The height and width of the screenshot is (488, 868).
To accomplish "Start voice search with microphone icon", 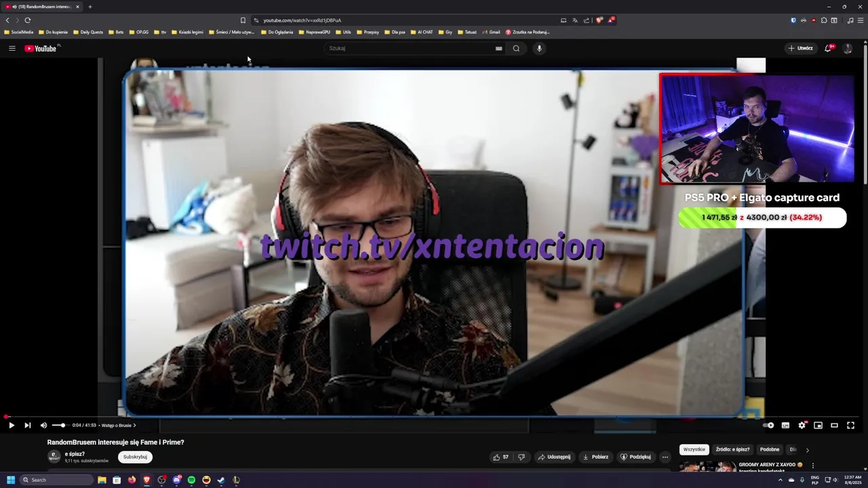I will point(539,48).
